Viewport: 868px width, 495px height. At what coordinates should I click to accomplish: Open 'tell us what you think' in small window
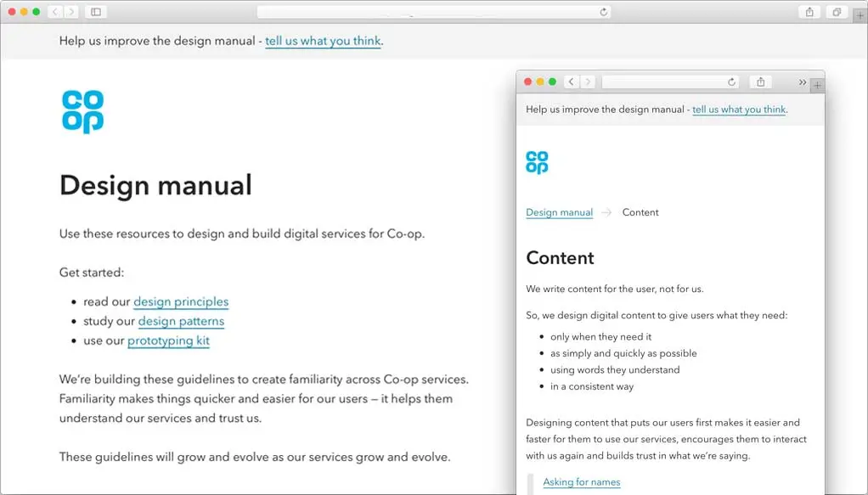[739, 110]
